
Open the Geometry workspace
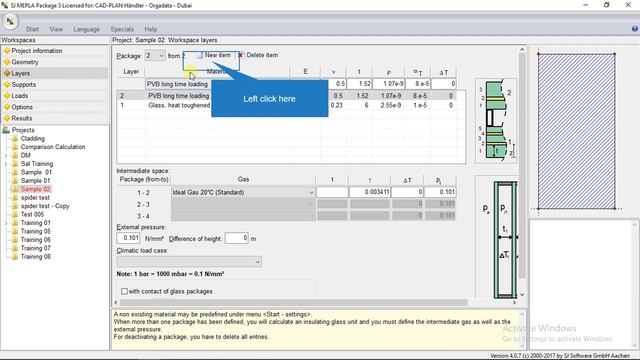click(x=25, y=62)
